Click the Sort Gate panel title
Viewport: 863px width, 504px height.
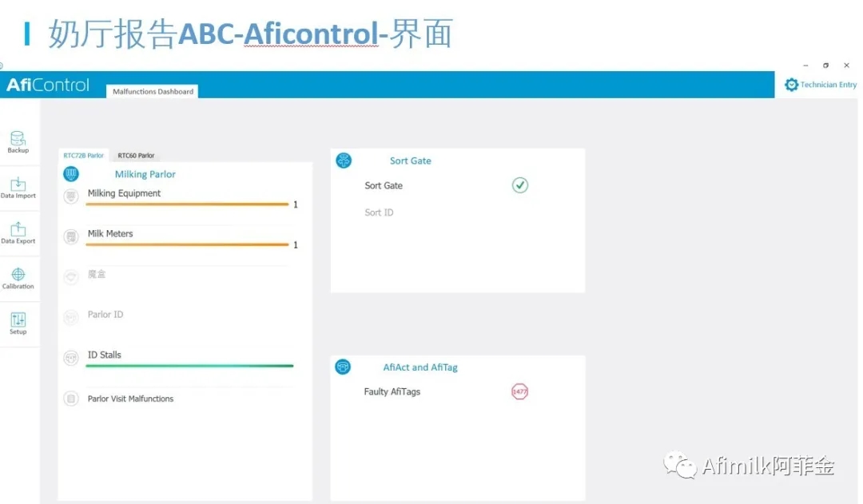tap(411, 161)
